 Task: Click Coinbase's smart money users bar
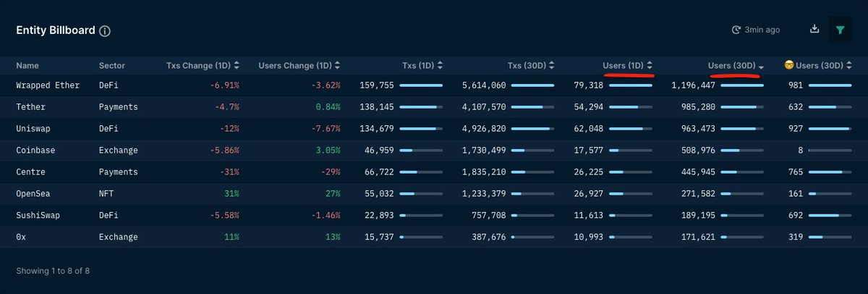point(830,151)
